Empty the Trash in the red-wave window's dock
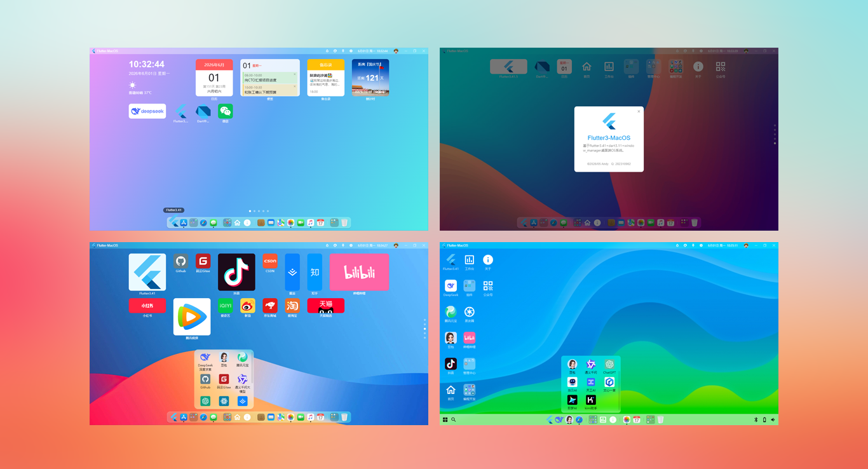 click(x=344, y=417)
